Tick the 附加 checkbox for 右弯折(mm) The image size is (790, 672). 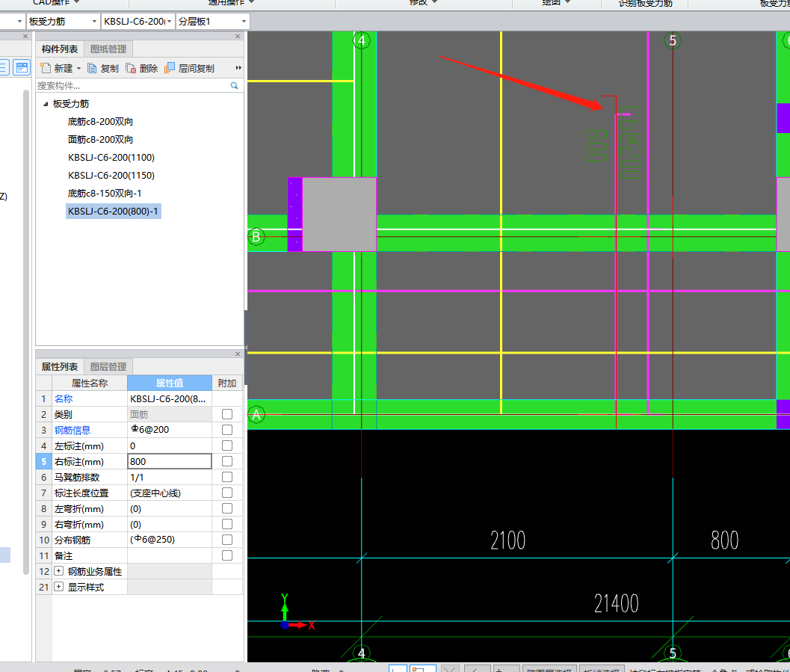[227, 524]
